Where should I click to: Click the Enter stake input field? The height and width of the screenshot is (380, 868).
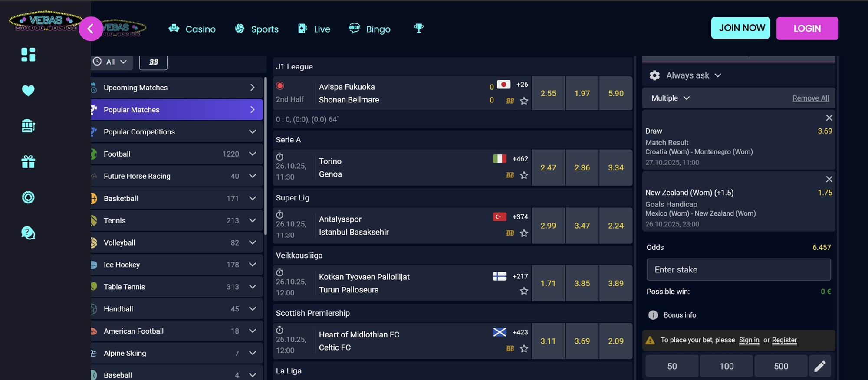(x=738, y=270)
